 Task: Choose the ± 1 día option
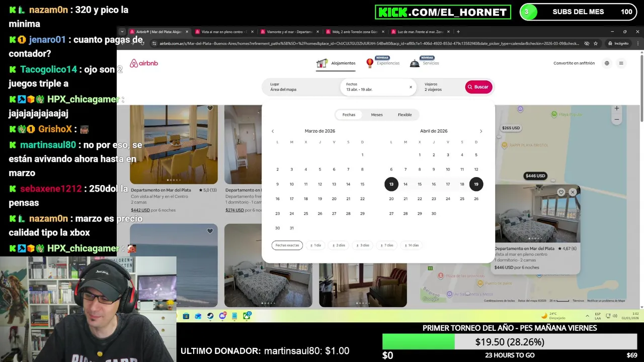tap(315, 245)
